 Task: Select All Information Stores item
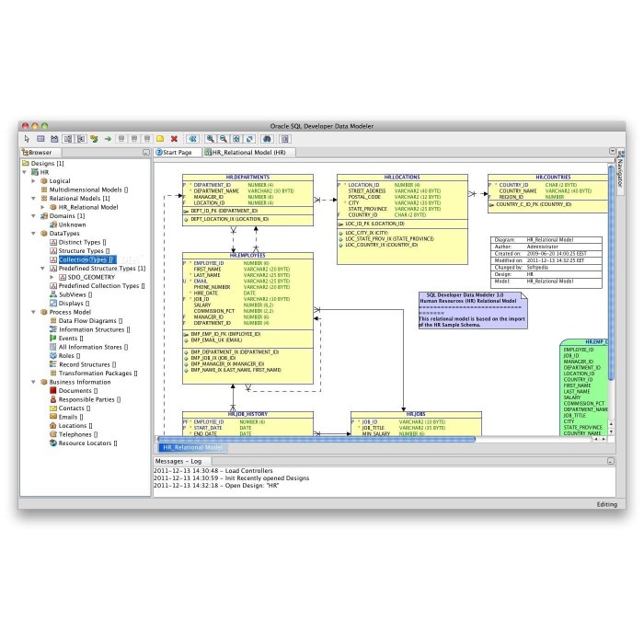(x=88, y=347)
